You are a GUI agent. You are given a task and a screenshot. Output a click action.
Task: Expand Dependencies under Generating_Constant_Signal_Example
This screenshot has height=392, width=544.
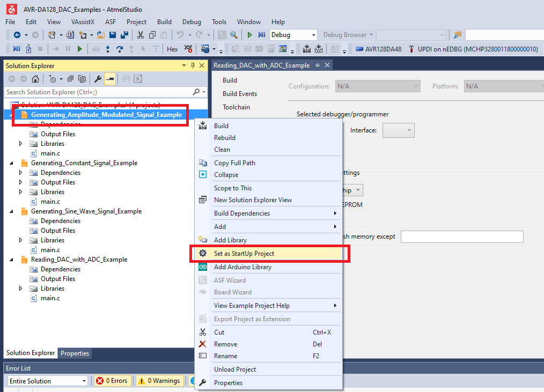click(x=20, y=173)
